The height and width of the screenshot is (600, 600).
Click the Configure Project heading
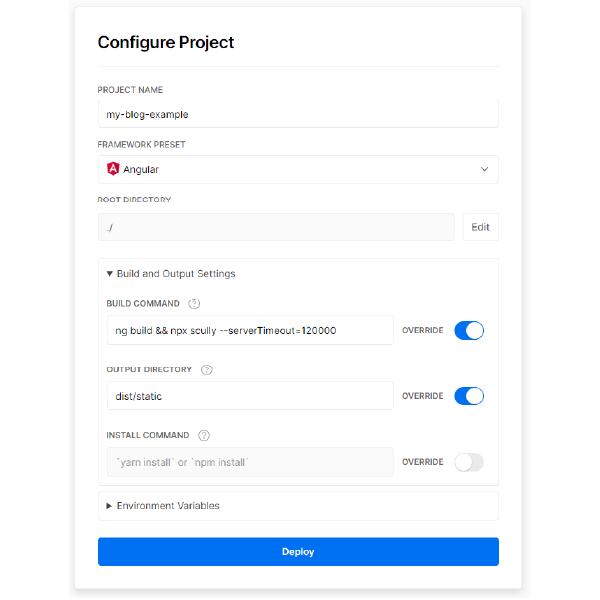tap(166, 42)
